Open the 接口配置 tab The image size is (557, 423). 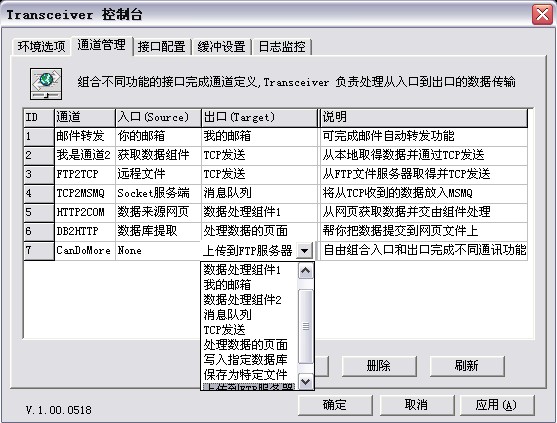pyautogui.click(x=162, y=47)
